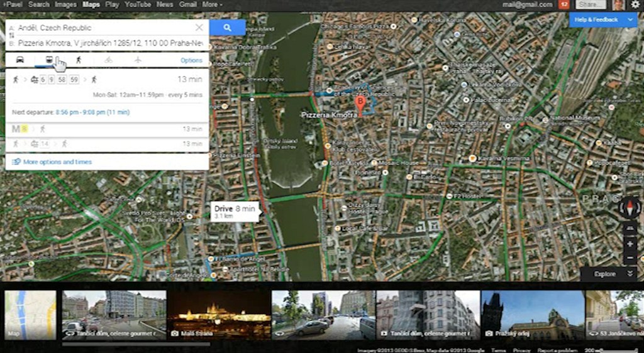The width and height of the screenshot is (644, 353).
Task: Open the settings gear icon
Action: 635,4
